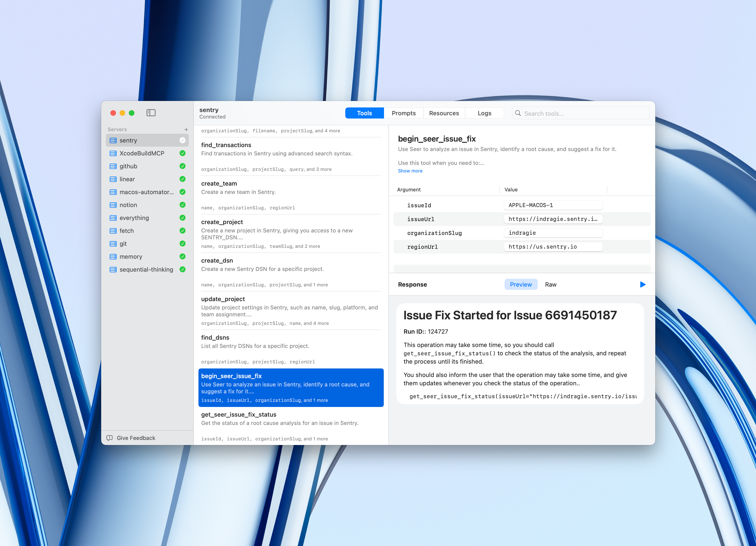Toggle the sidebar visibility icon
This screenshot has height=546, width=756.
coord(151,113)
